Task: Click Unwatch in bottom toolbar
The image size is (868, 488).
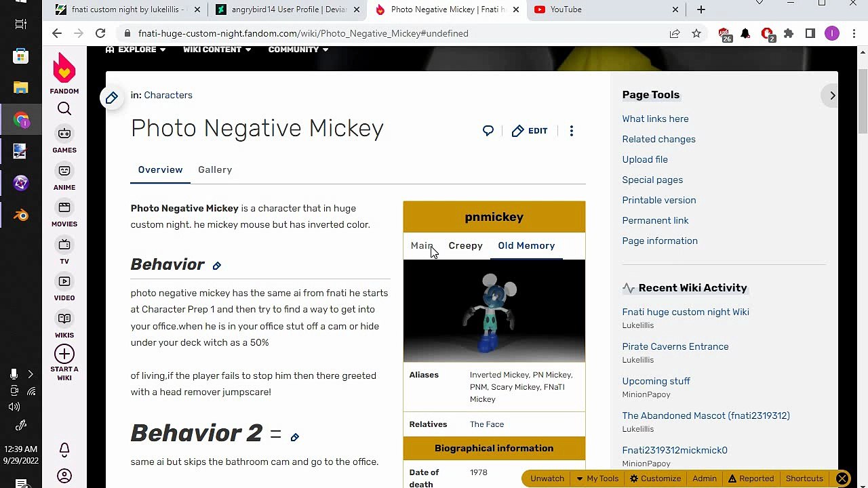Action: tap(547, 479)
